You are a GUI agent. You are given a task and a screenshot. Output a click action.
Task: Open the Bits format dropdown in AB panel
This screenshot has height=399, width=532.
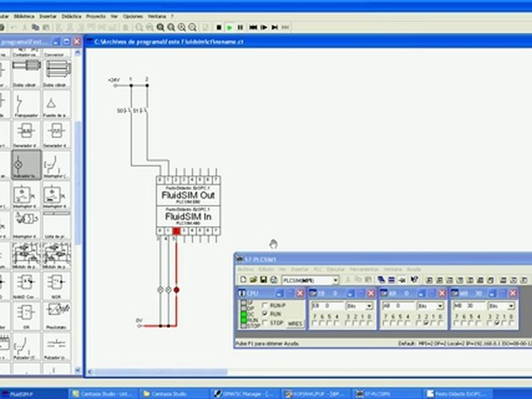pos(439,306)
